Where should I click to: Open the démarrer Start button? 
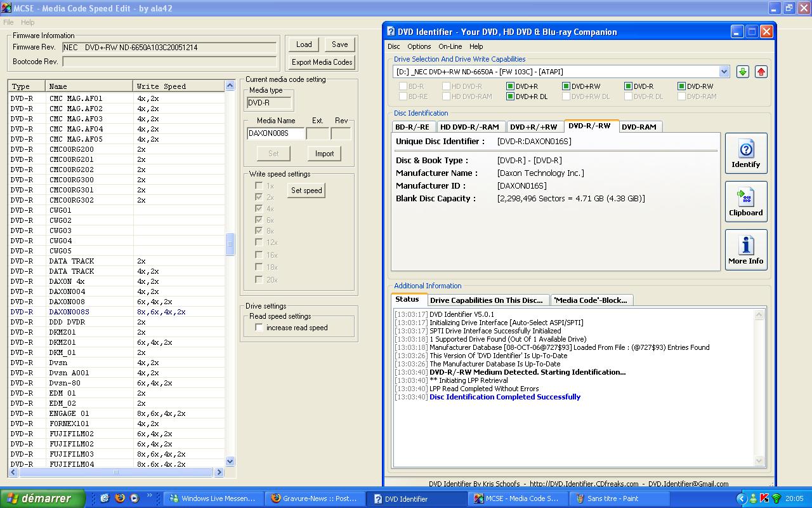pos(43,498)
